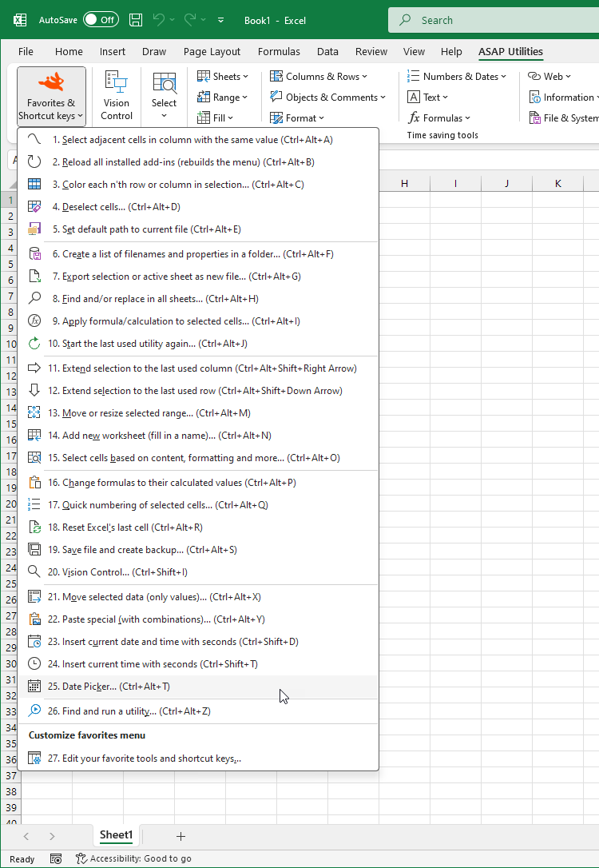The width and height of the screenshot is (599, 868).
Task: Click Create list of filenames icon
Action: [34, 254]
